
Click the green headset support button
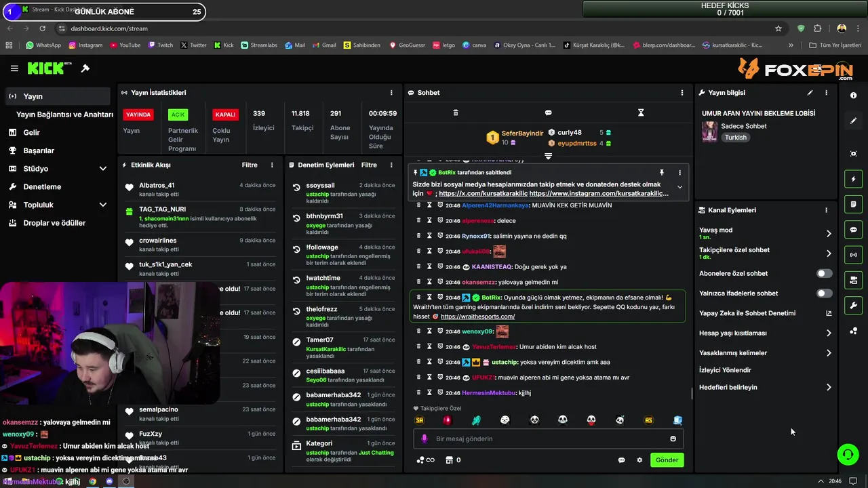coord(848,454)
